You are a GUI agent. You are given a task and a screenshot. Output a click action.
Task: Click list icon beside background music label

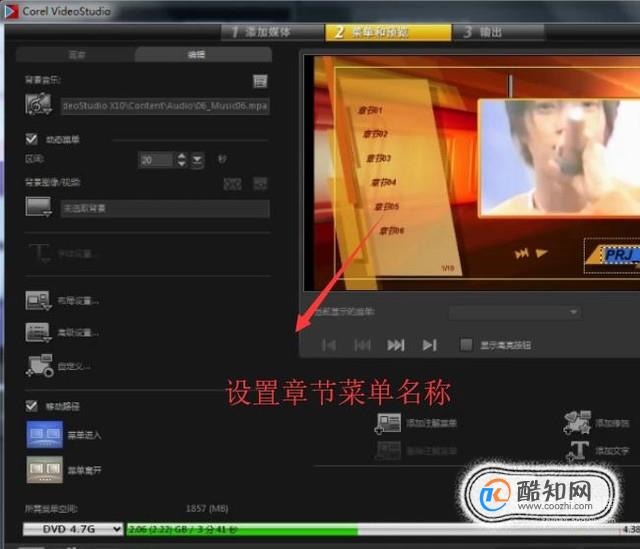(x=260, y=81)
